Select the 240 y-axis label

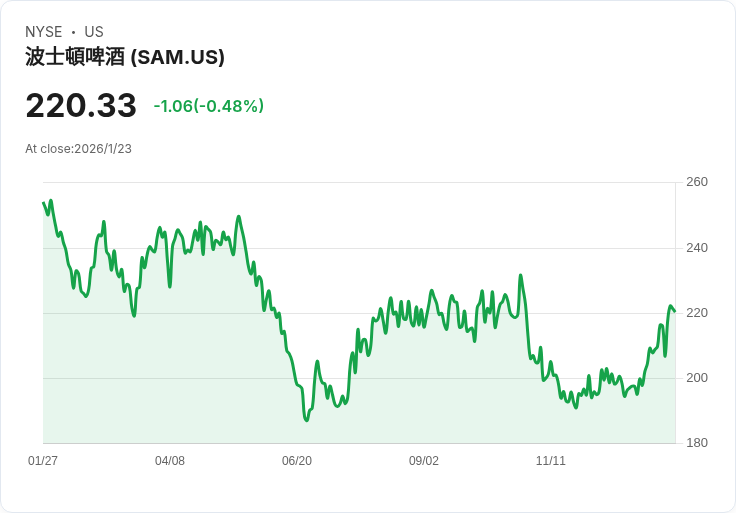[x=696, y=248]
